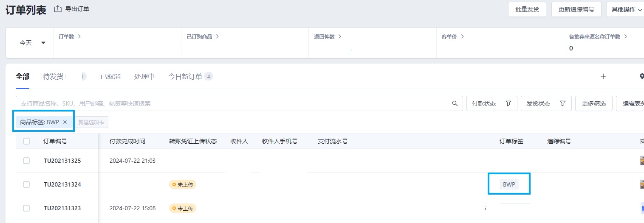Viewport: 644px width, 223px height.
Task: Click the 支付流水号 column header
Action: 333,141
